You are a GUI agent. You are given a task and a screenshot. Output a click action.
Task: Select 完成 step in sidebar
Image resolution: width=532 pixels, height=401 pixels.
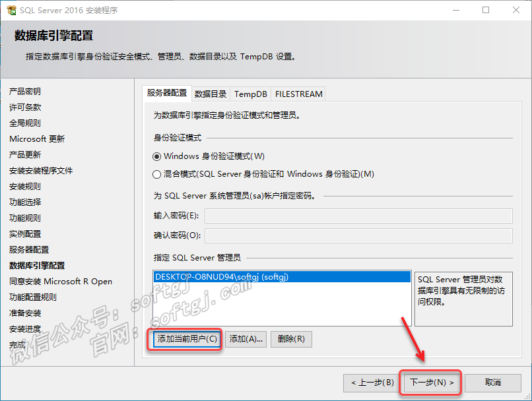coord(17,345)
